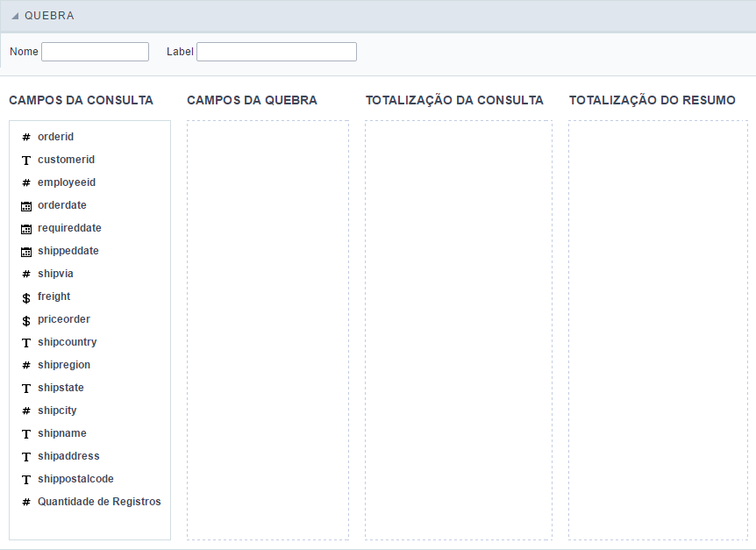This screenshot has width=756, height=550.
Task: Click the number icon beside shipvia
Action: click(26, 275)
